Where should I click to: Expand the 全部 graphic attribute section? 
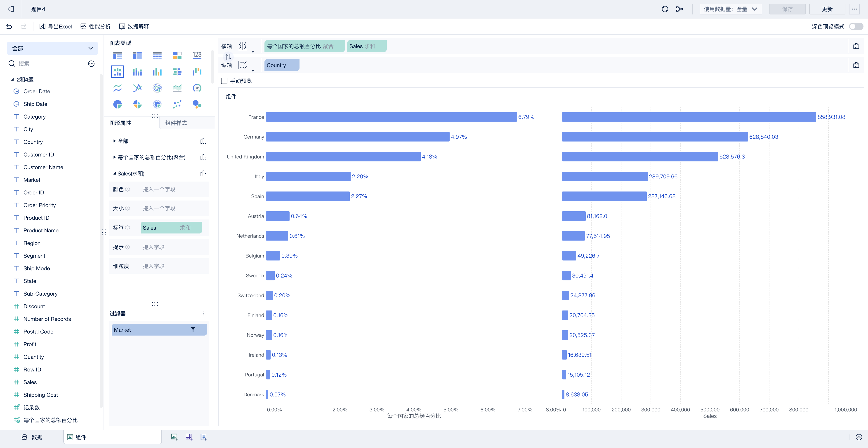(114, 141)
